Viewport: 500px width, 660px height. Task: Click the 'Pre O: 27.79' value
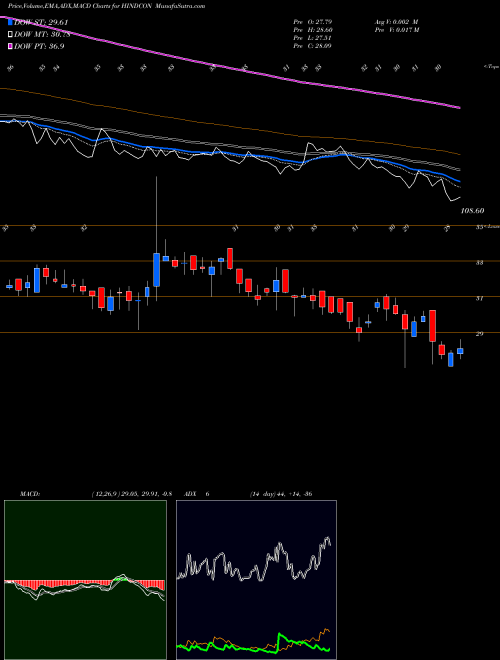[313, 22]
